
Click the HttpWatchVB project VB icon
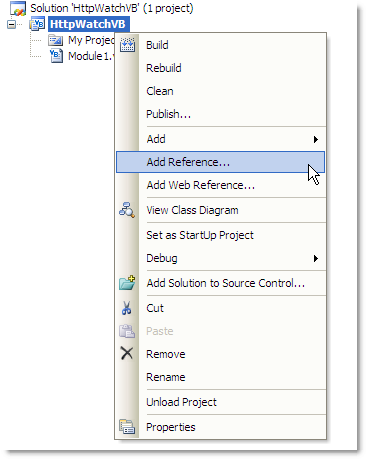coord(37,24)
